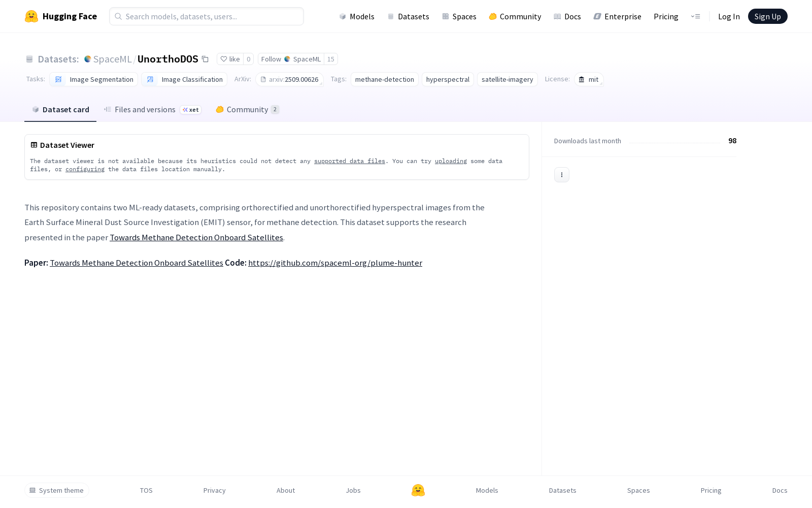
Task: Like the UnorthoDOS dataset
Action: pos(230,59)
